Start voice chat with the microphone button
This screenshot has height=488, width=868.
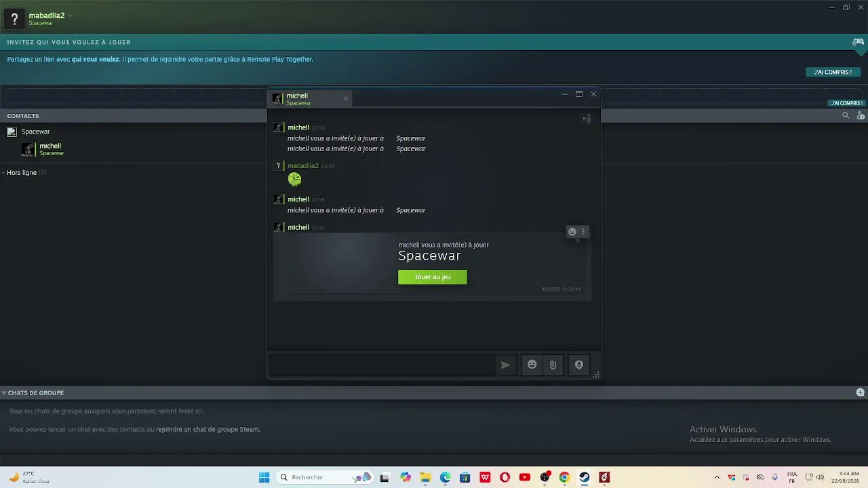pyautogui.click(x=579, y=365)
